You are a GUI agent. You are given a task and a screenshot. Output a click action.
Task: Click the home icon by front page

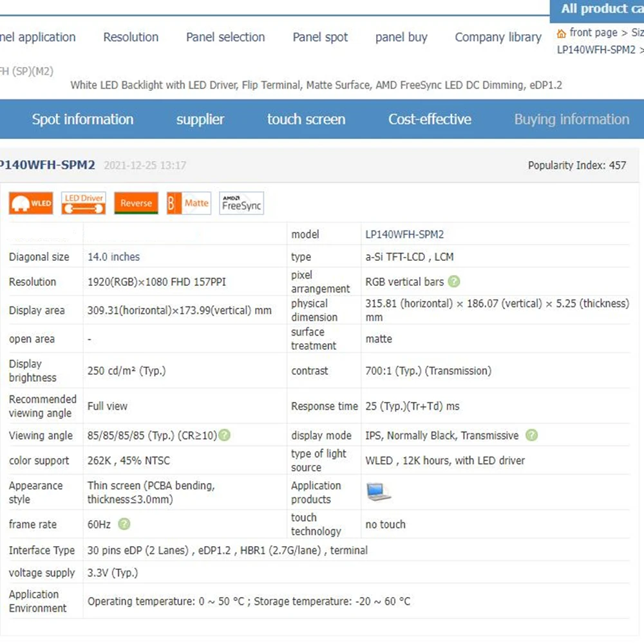[x=561, y=33]
